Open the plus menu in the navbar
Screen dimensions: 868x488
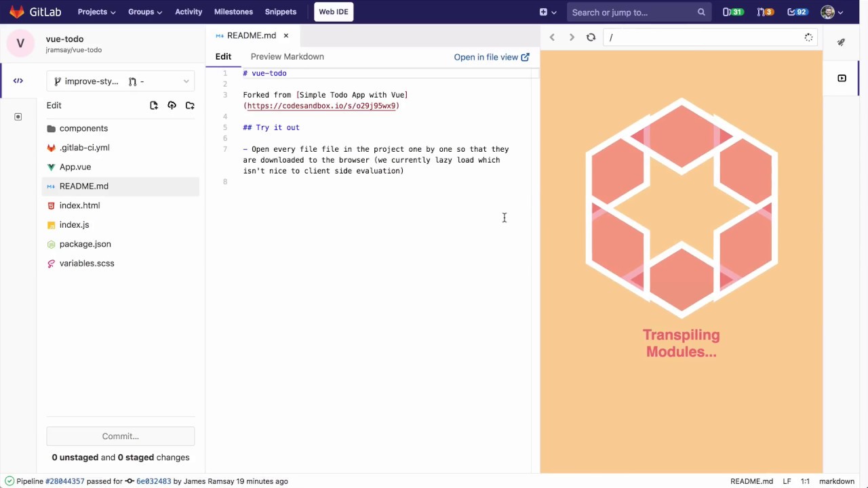[546, 12]
